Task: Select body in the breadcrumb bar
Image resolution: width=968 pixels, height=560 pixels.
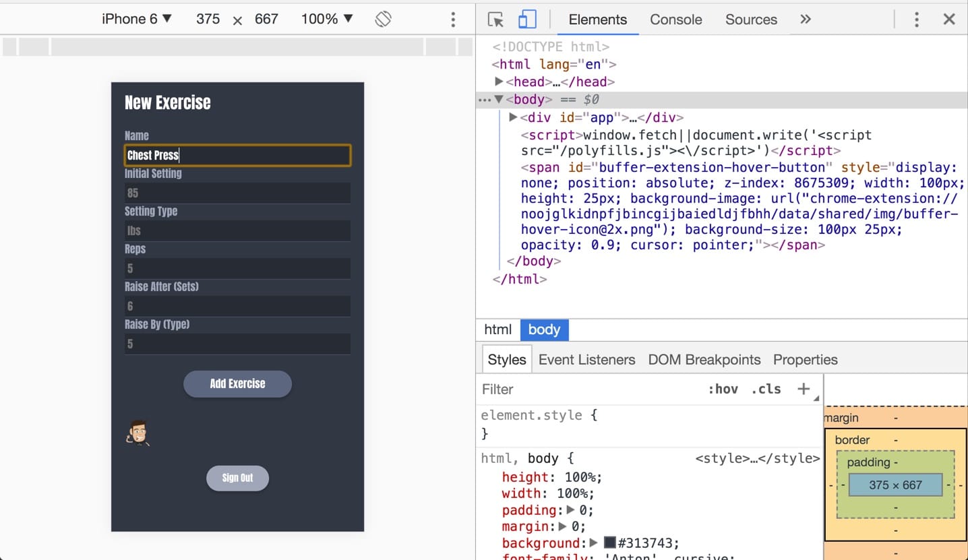Action: coord(544,330)
